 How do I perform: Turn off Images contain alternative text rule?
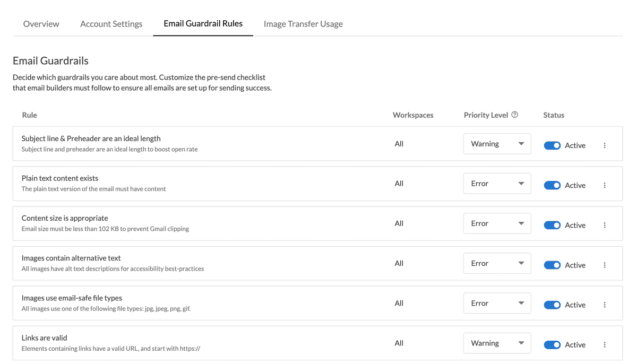tap(552, 264)
